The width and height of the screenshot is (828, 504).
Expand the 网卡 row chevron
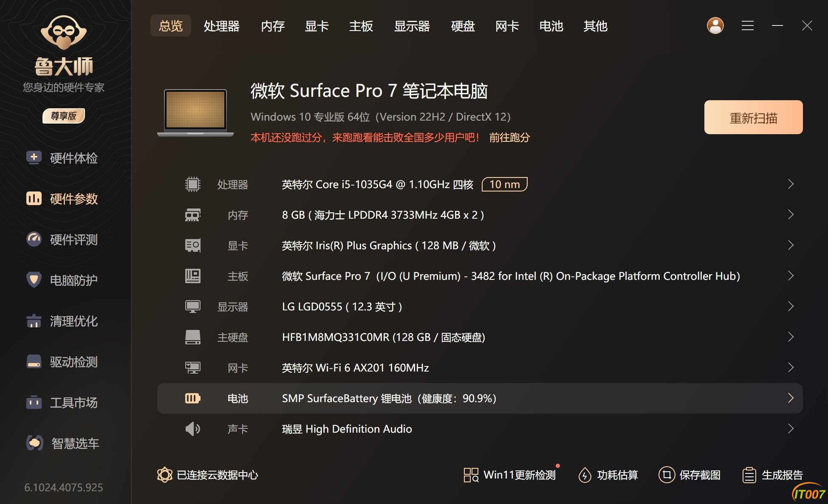[x=791, y=367]
